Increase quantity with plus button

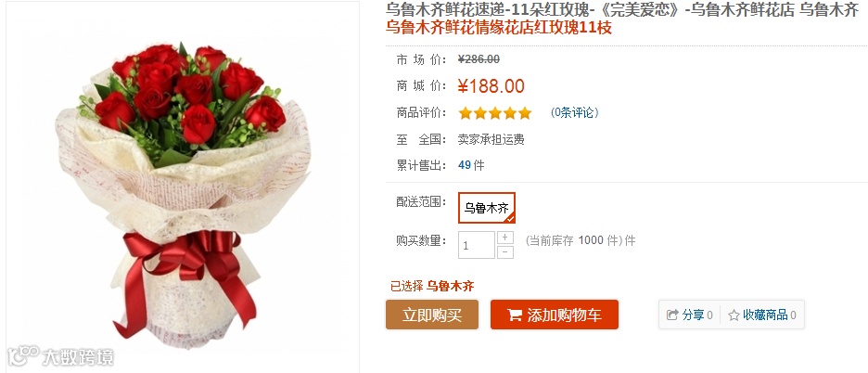pyautogui.click(x=504, y=238)
